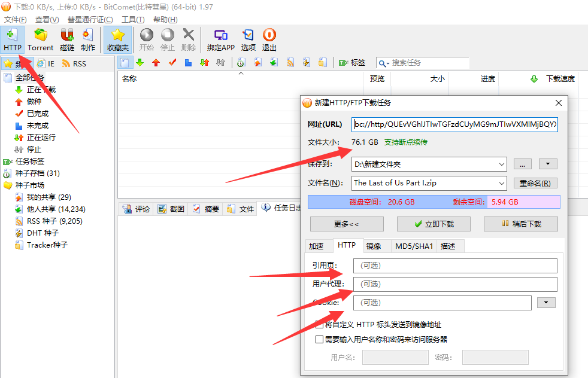Check send custom HTTP header to mirrors
The width and height of the screenshot is (588, 378).
[x=319, y=324]
